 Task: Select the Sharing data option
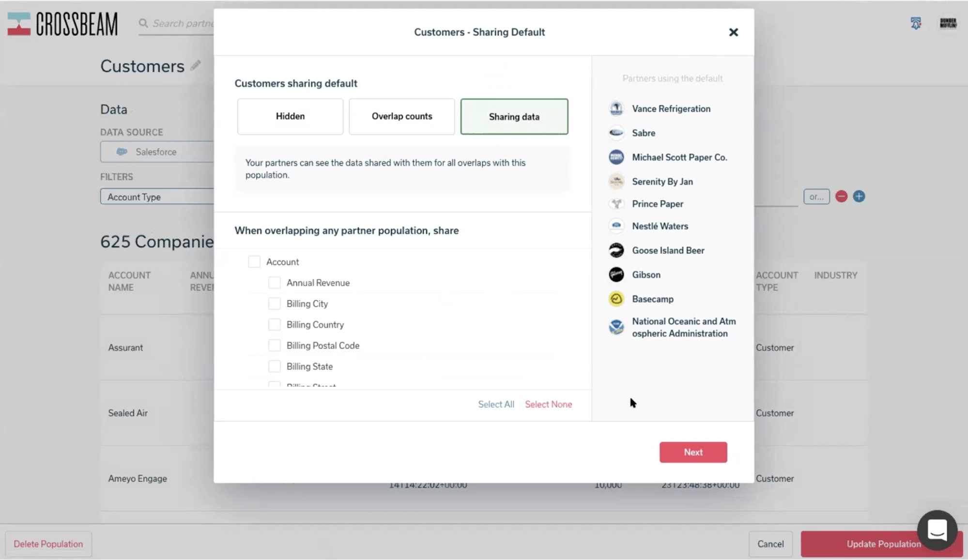[x=514, y=117]
